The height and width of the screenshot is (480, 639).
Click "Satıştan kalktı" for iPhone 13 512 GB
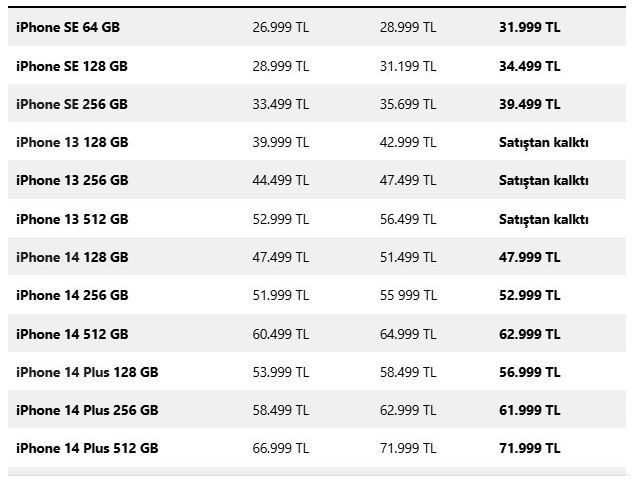543,219
